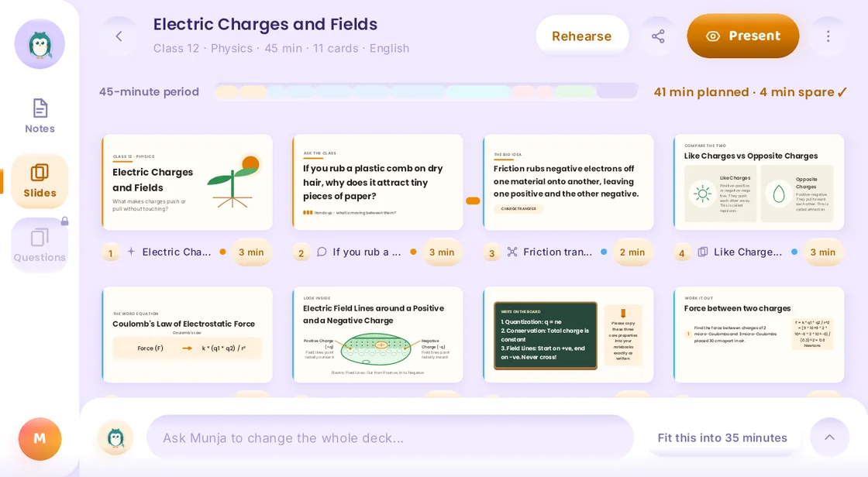Click the 3 min badge of card 4

point(822,252)
